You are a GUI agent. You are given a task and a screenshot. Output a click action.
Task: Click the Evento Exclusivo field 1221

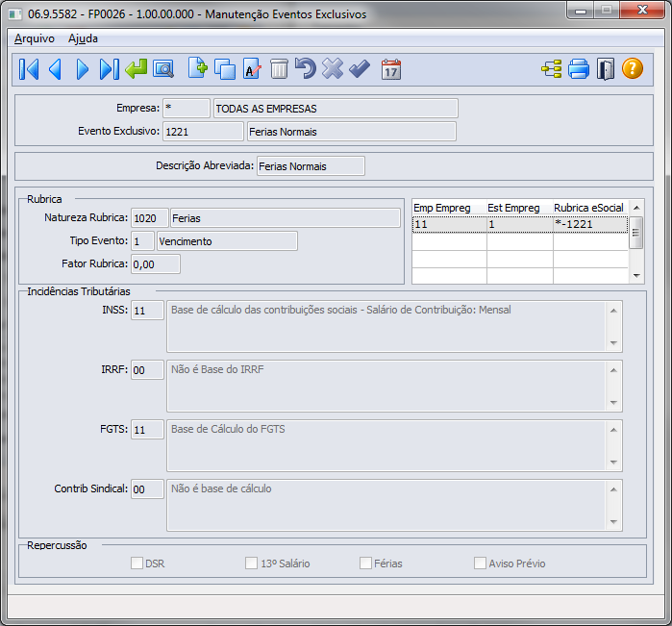click(203, 131)
